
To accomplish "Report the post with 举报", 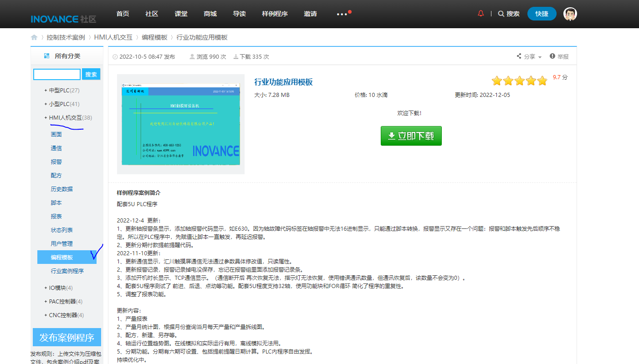I will tap(559, 56).
